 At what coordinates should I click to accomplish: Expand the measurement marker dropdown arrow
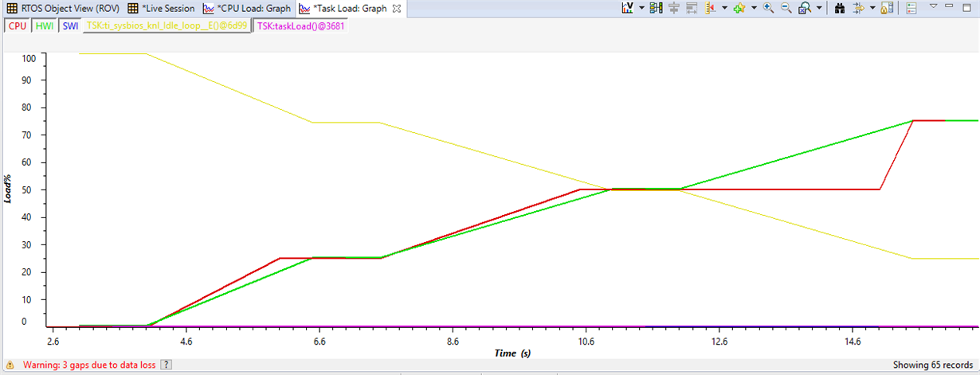(724, 8)
